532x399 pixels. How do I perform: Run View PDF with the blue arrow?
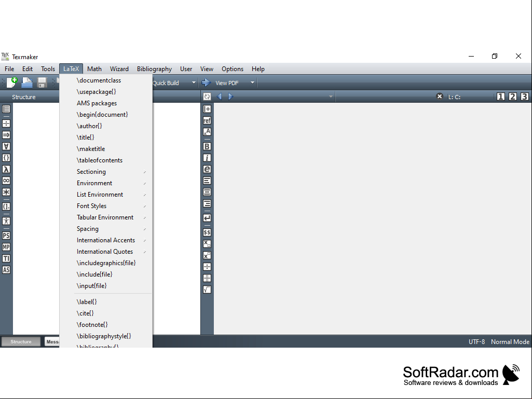206,82
